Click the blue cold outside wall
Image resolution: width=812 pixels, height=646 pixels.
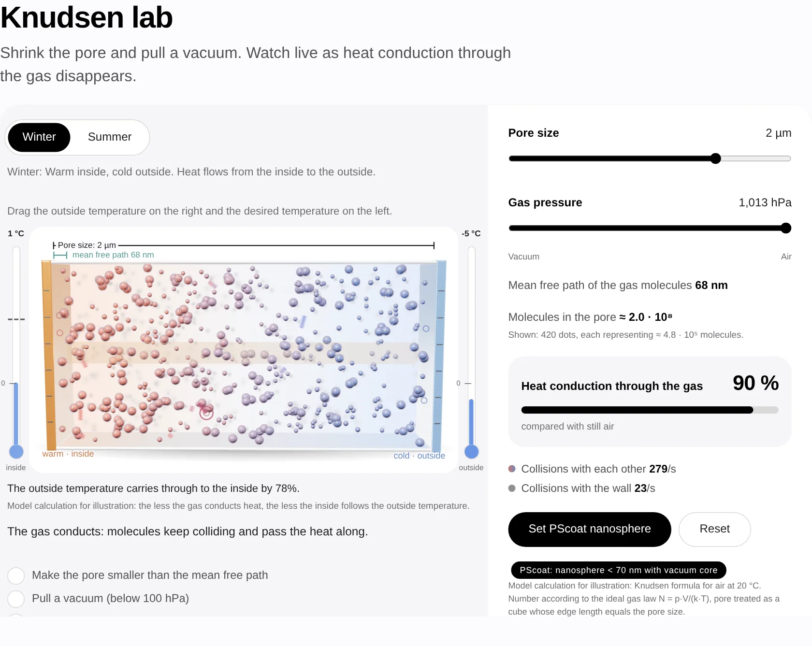pyautogui.click(x=439, y=356)
